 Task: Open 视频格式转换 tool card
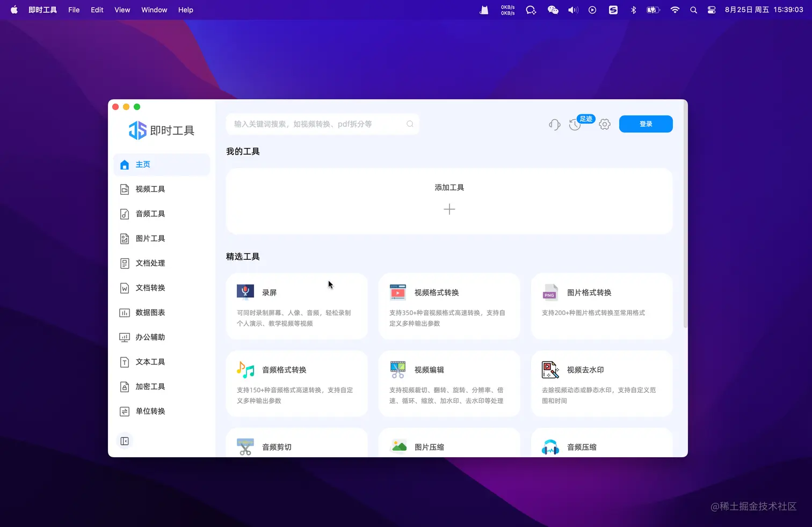450,306
